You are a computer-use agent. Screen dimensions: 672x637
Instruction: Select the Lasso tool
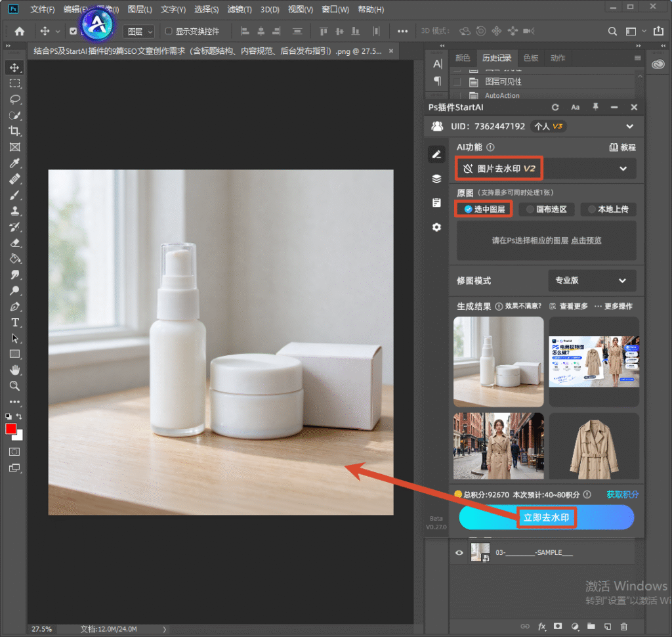click(14, 100)
